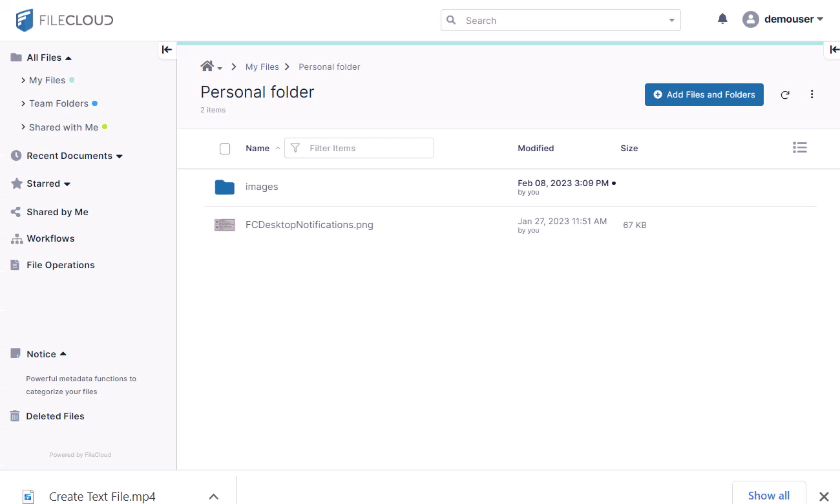Expand the My Files tree node
The height and width of the screenshot is (504, 840).
(24, 80)
